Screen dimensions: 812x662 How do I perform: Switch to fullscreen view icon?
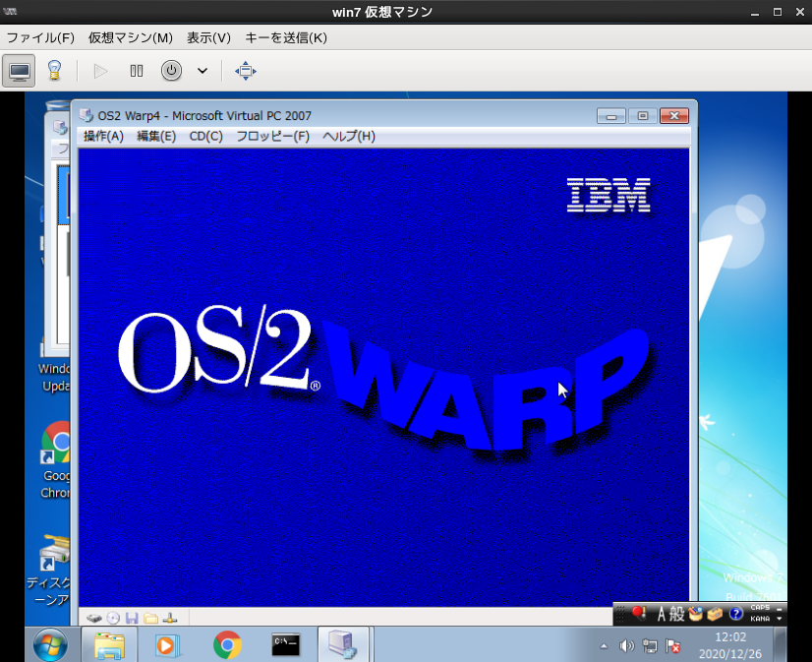pyautogui.click(x=246, y=71)
